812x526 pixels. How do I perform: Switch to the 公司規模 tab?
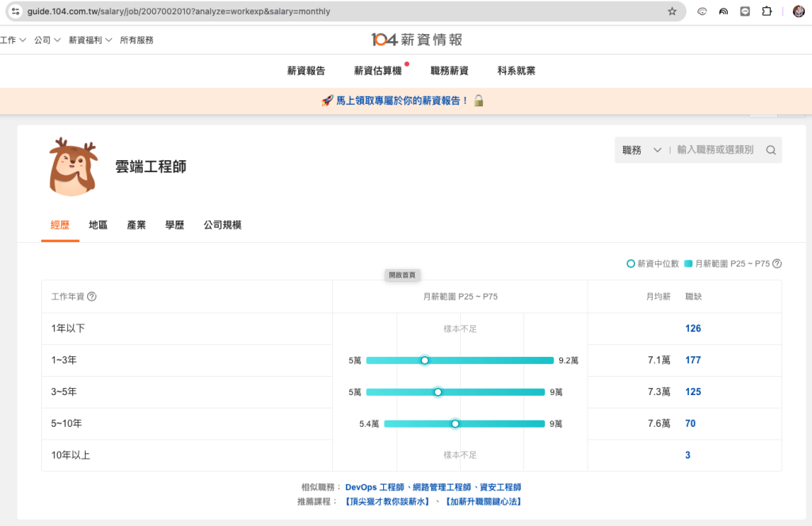click(x=222, y=225)
